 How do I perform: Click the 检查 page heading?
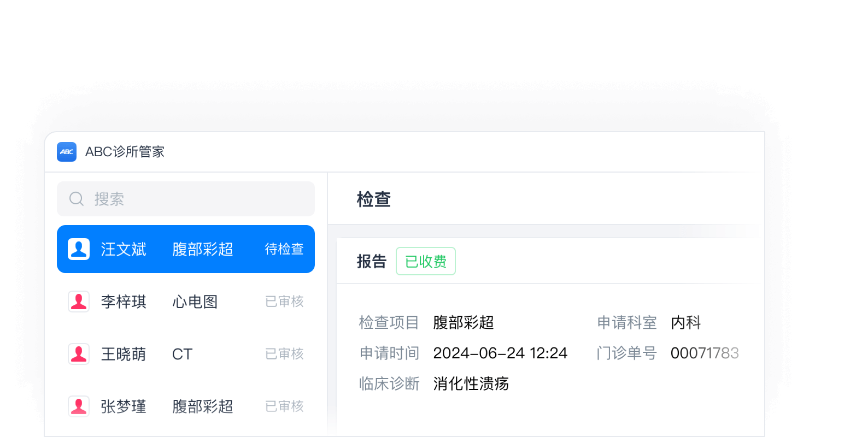click(373, 199)
